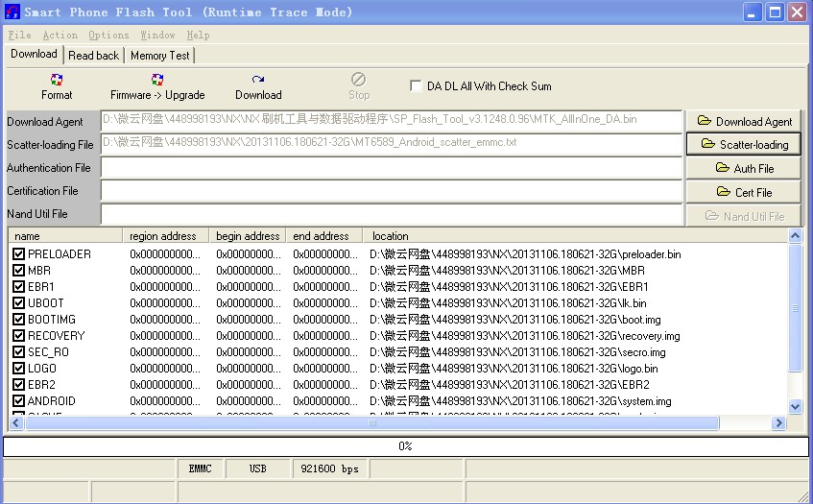The image size is (813, 504).
Task: Click the boot.img location path
Action: click(514, 320)
